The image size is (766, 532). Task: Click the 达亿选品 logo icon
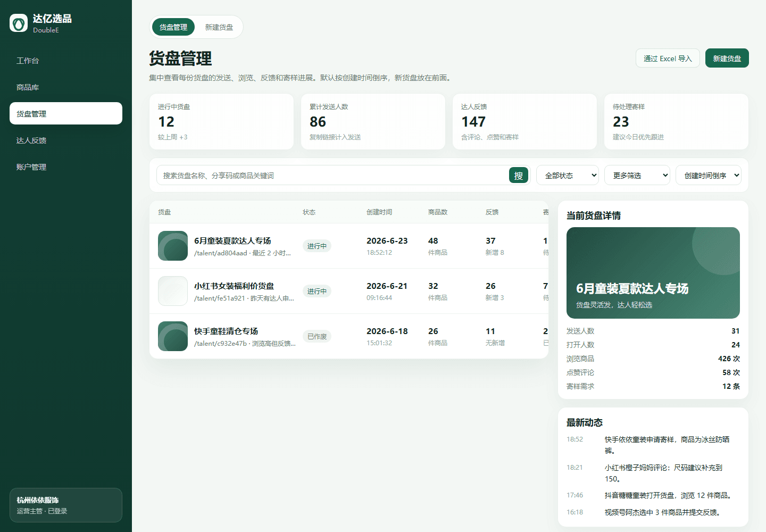[19, 23]
